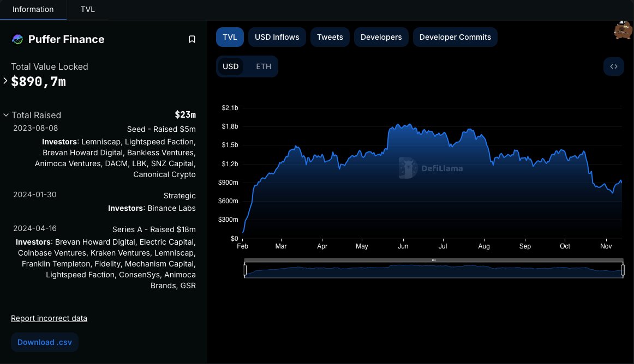Toggle the USD Inflows chart series
This screenshot has width=634, height=364.
pyautogui.click(x=277, y=37)
